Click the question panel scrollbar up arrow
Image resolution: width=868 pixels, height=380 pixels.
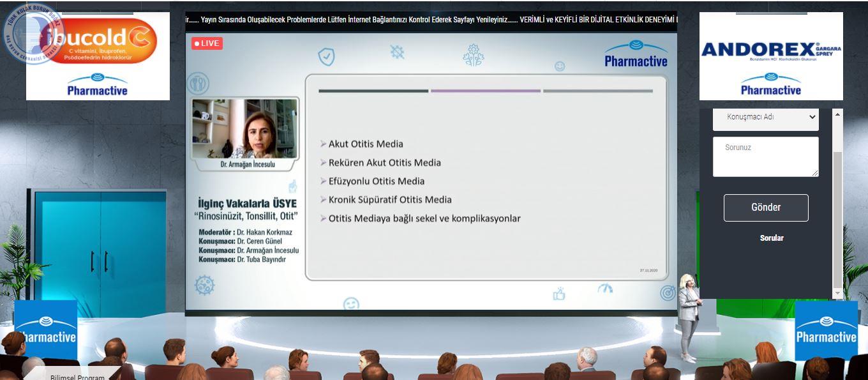click(x=838, y=113)
